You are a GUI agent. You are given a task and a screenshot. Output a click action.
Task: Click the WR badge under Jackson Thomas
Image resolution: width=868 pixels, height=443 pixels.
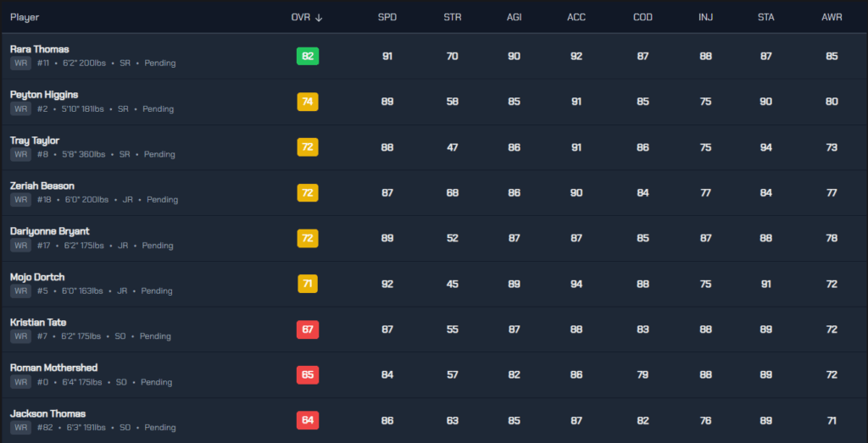tap(20, 428)
